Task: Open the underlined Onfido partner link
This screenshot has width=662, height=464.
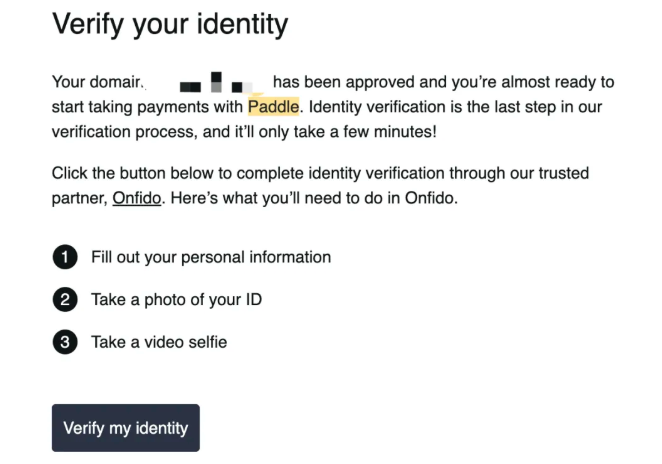Action: click(x=137, y=198)
